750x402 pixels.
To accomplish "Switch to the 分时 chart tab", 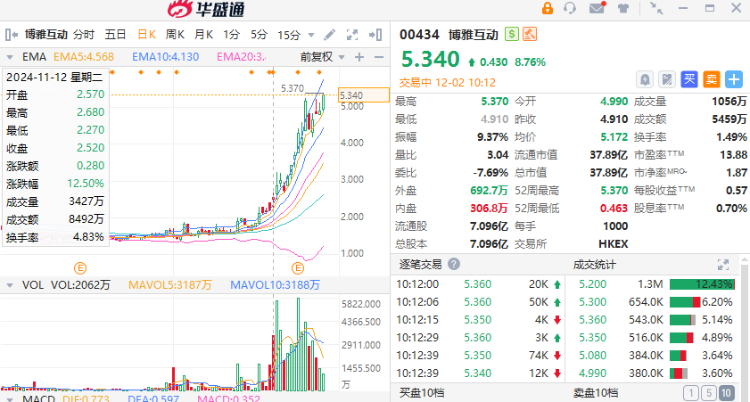I will tap(84, 34).
